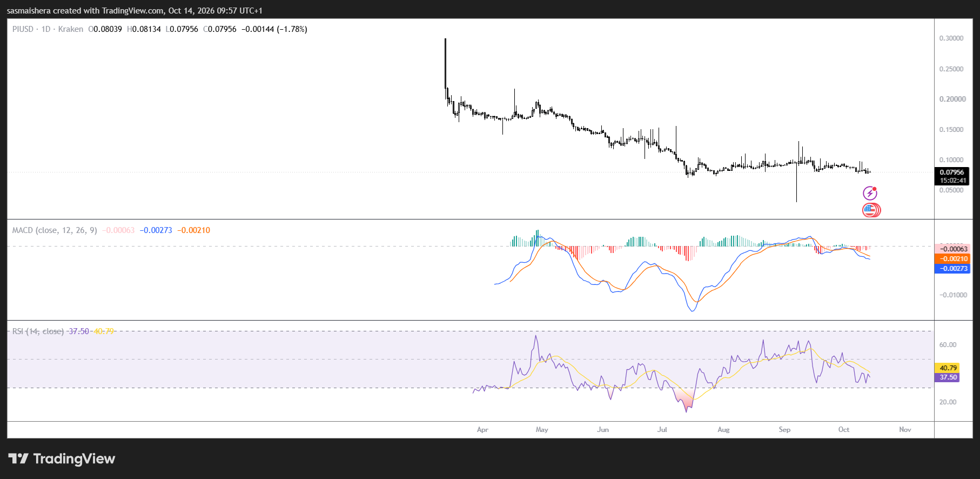The width and height of the screenshot is (980, 479).
Task: Click the blue MACD value tag -0.00273
Action: (951, 269)
